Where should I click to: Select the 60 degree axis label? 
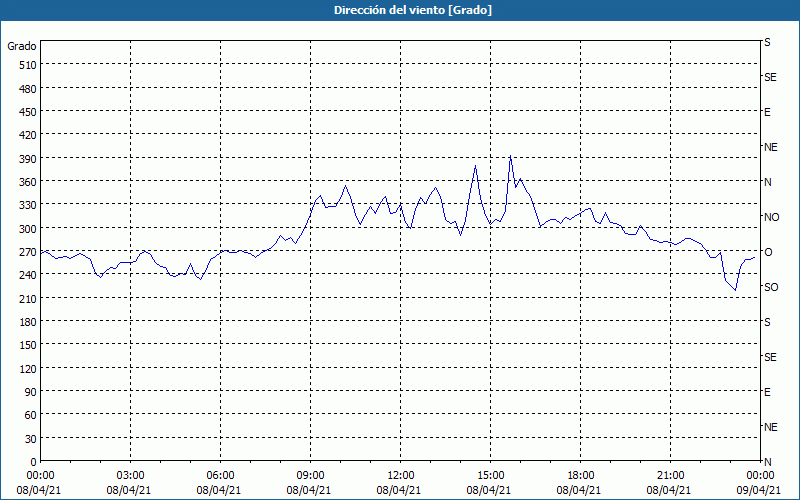click(x=31, y=415)
